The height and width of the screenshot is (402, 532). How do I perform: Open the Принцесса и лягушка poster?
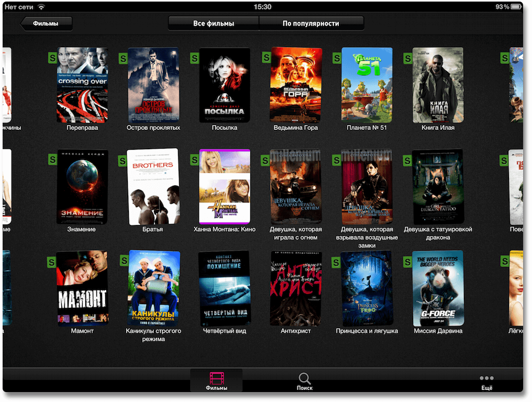367,288
